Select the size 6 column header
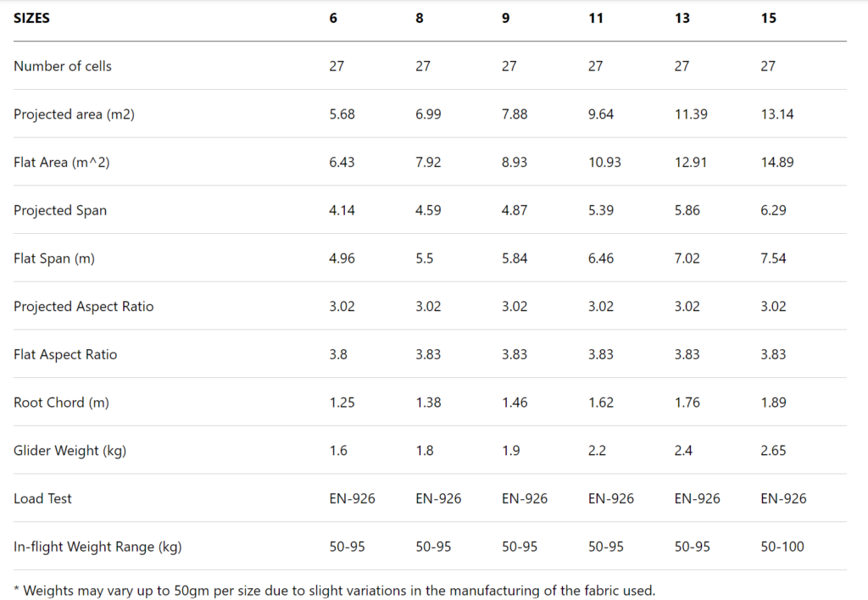This screenshot has height=600, width=868. (332, 19)
